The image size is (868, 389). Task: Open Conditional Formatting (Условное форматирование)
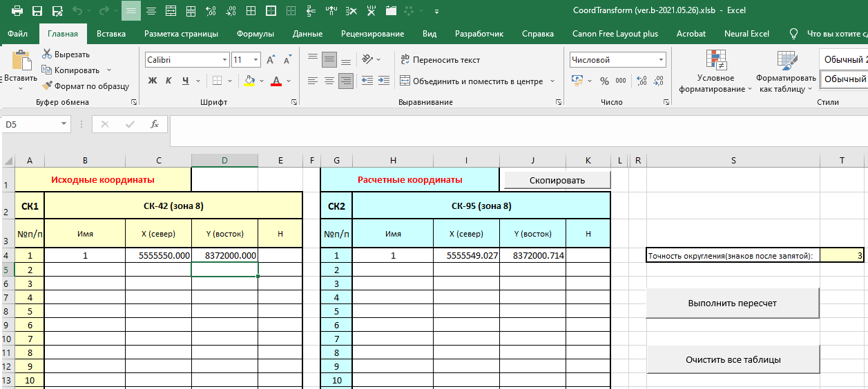715,72
